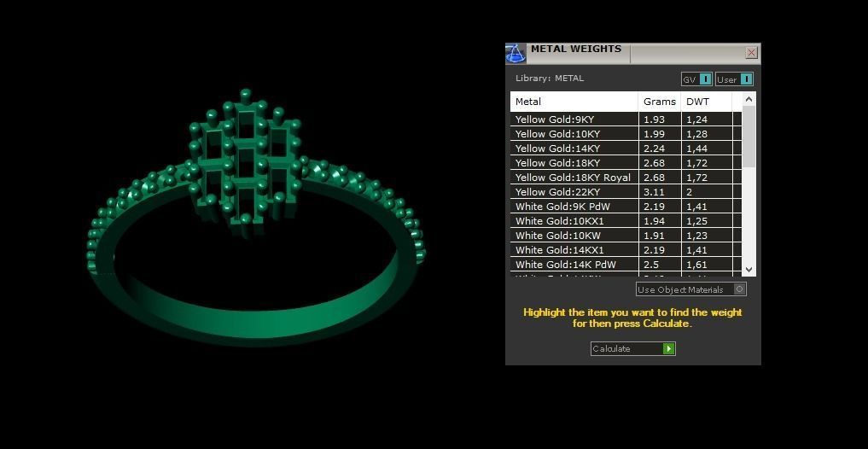Click DWT value 1,61 for 14K PdW
This screenshot has height=449, width=868.
[697, 264]
